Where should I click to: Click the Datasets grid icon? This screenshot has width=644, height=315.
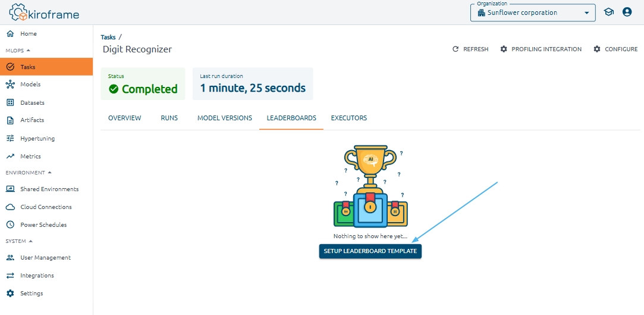tap(10, 102)
